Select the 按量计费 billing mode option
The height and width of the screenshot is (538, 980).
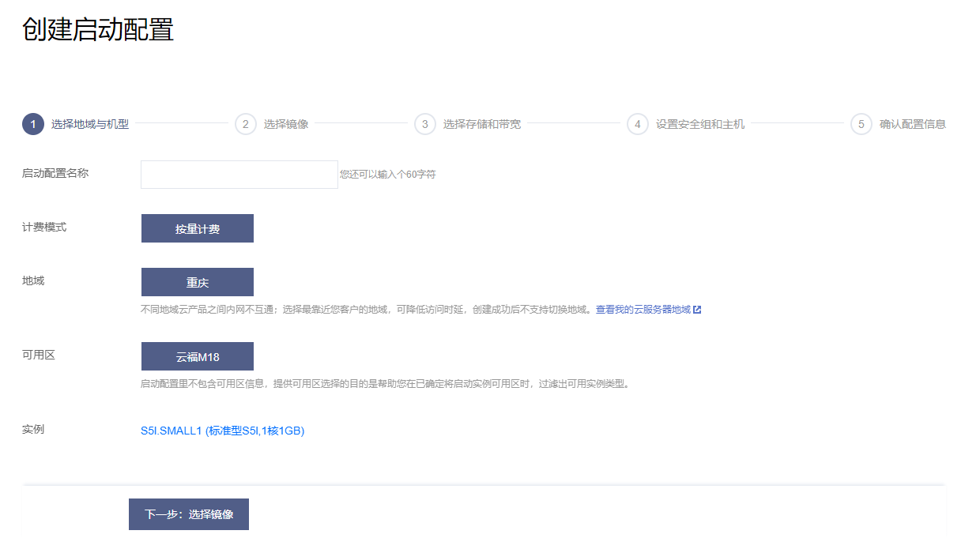click(198, 228)
